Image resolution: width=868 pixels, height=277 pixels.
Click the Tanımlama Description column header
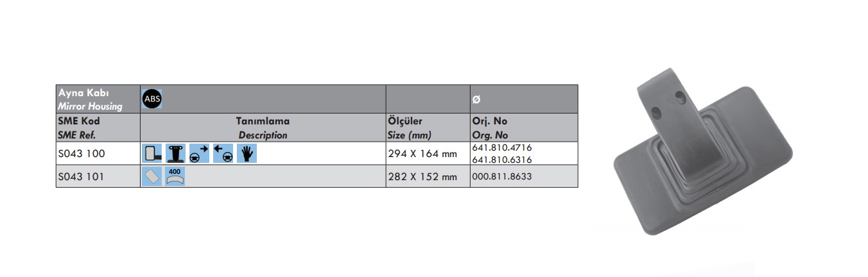pos(263,128)
